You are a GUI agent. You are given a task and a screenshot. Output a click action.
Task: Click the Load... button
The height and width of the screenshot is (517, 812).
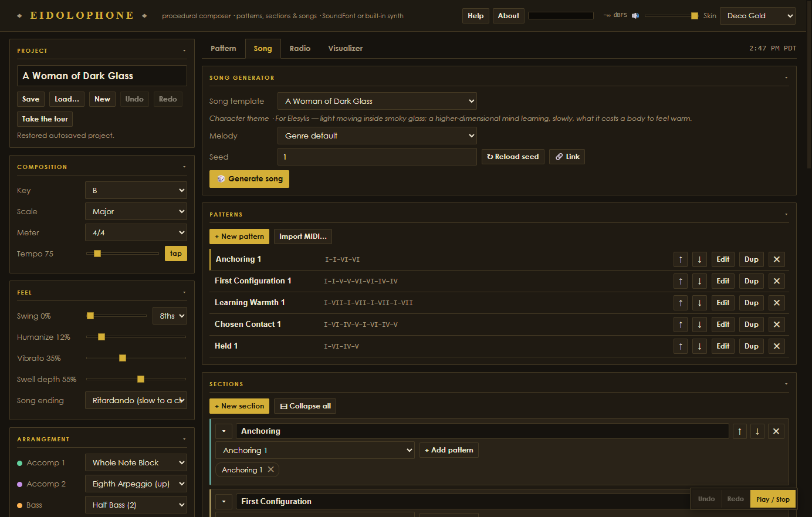tap(67, 99)
